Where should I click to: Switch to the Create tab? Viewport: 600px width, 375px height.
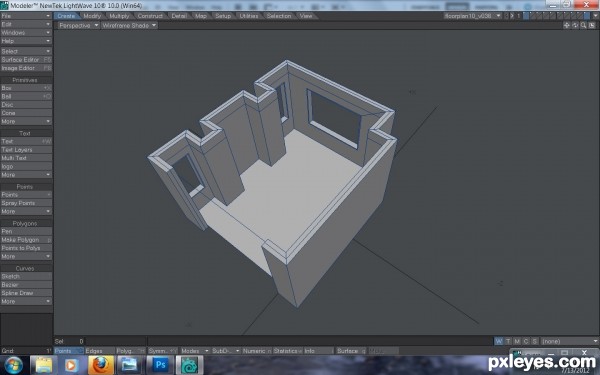(x=67, y=16)
